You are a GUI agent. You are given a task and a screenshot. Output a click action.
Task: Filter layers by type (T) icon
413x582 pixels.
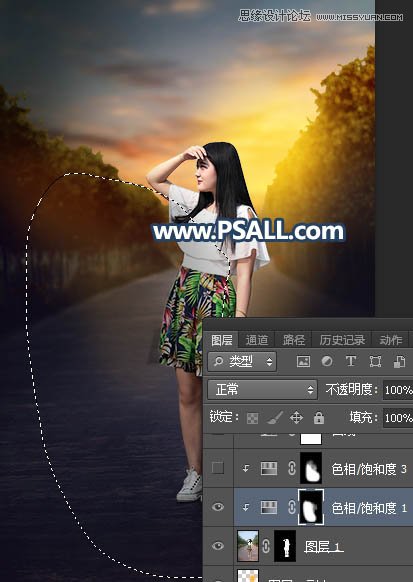pyautogui.click(x=351, y=361)
